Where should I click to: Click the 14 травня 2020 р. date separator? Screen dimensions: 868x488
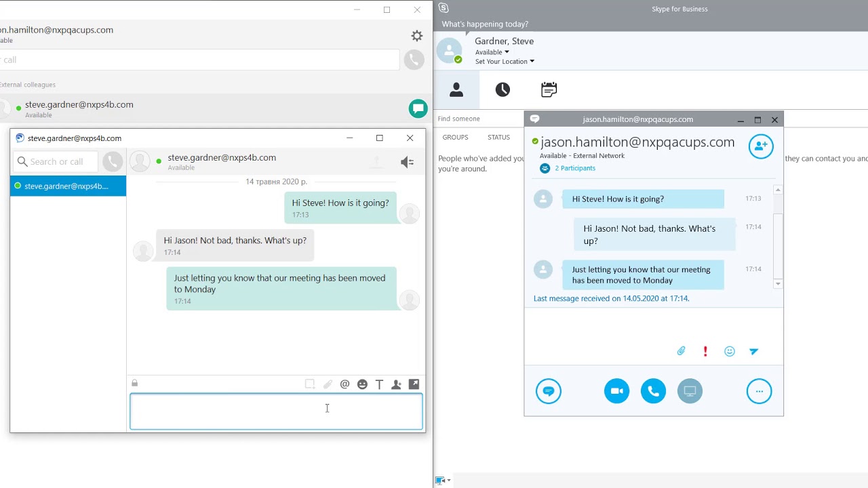[x=276, y=182]
